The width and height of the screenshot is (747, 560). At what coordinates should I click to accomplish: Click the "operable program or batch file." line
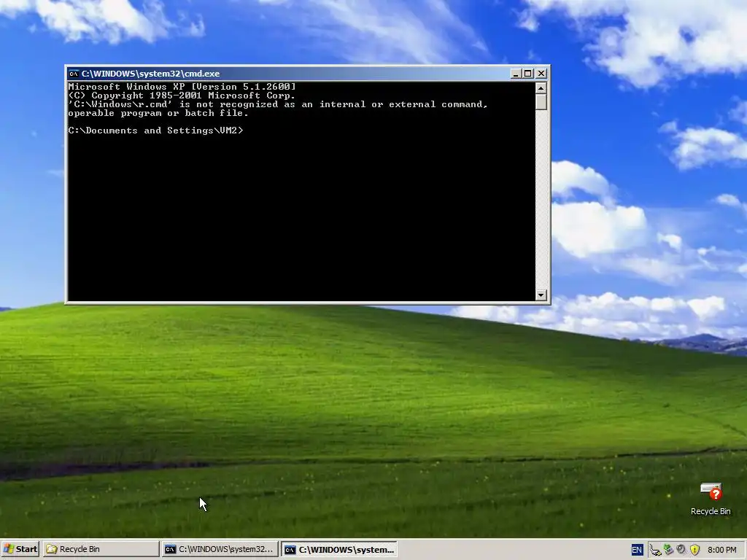158,113
